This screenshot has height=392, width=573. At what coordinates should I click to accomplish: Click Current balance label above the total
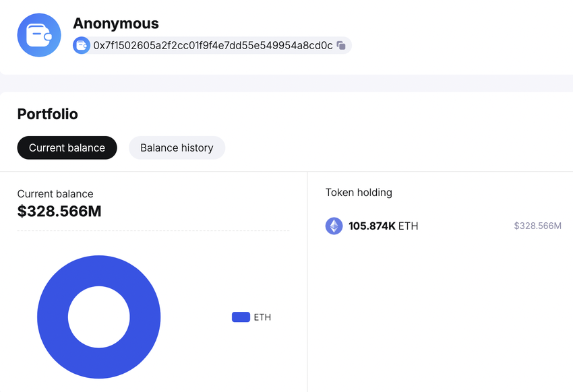pyautogui.click(x=55, y=194)
